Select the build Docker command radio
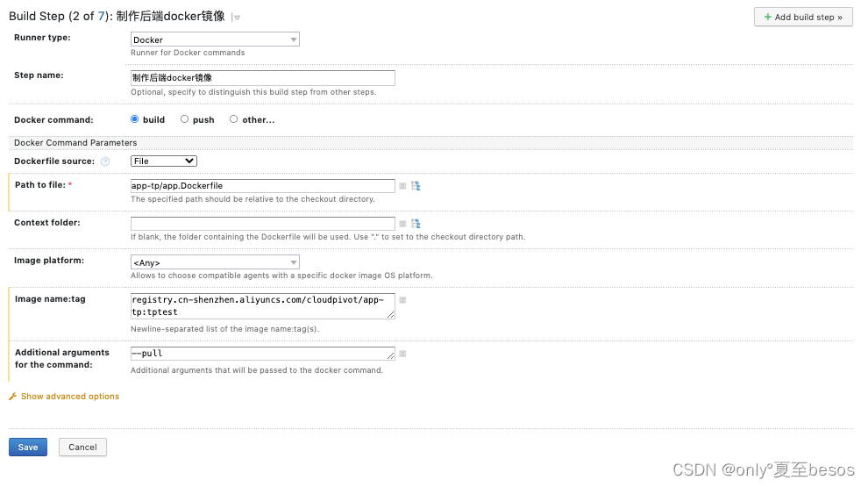This screenshot has width=868, height=487. 134,119
